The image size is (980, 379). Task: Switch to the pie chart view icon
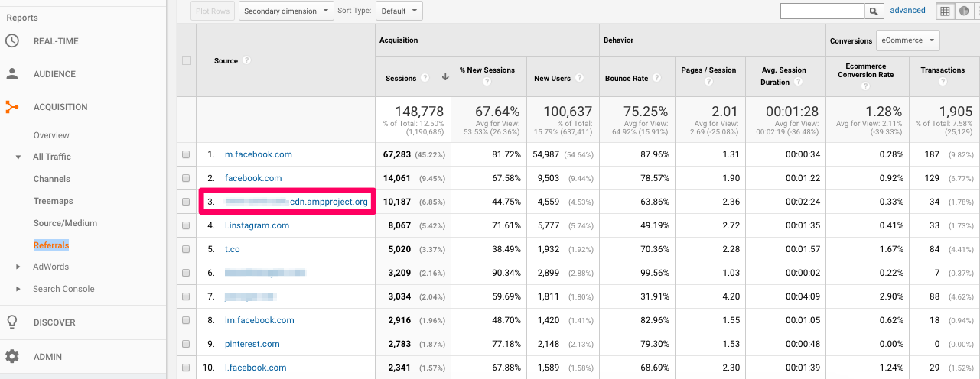tap(965, 11)
